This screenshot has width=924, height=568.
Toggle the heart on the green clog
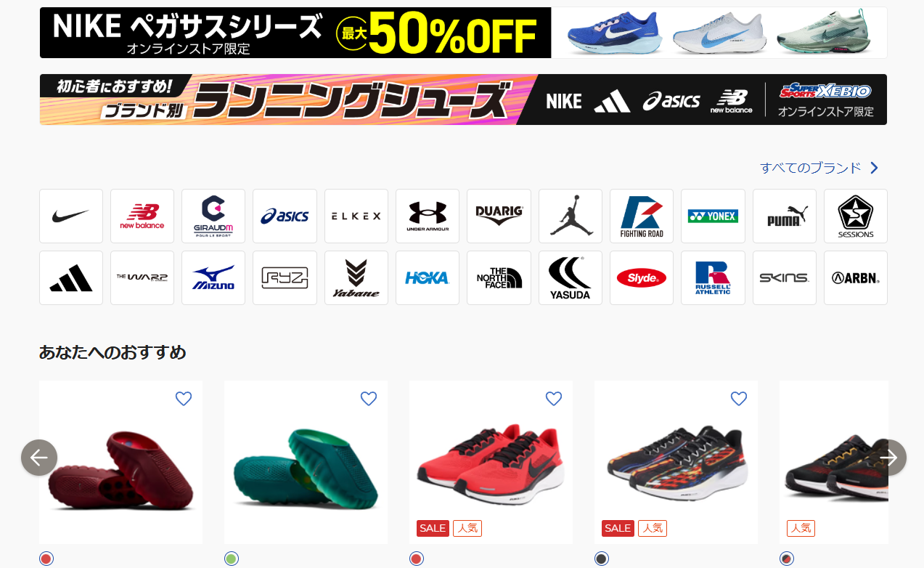pos(369,399)
